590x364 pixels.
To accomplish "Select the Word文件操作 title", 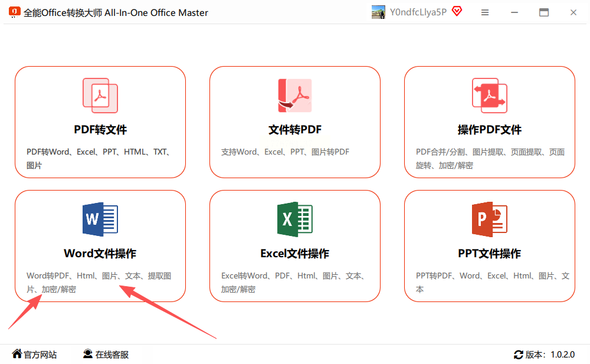I will 100,253.
